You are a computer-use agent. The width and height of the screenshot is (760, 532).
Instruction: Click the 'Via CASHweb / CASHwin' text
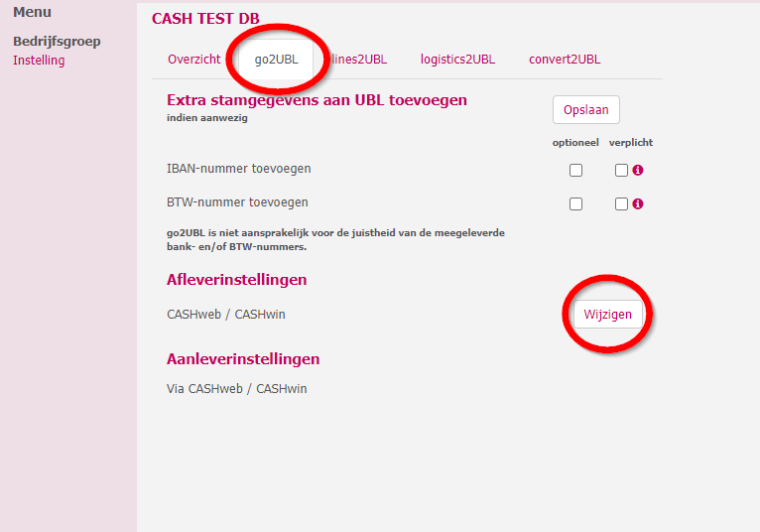236,389
